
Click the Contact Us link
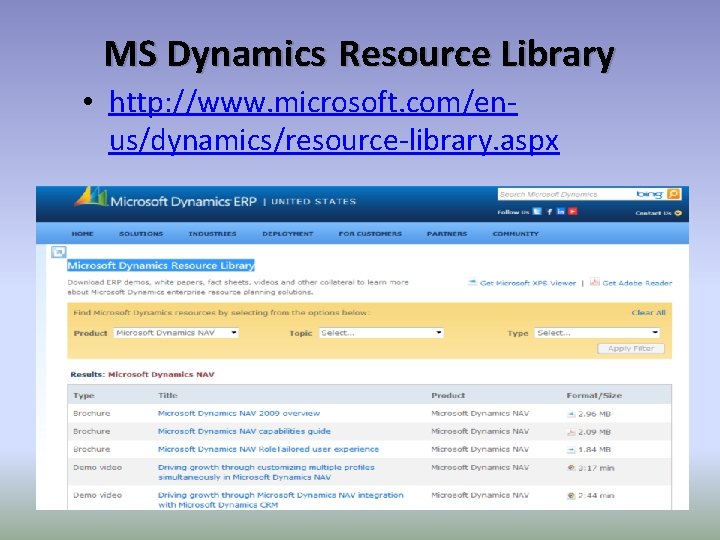(658, 213)
